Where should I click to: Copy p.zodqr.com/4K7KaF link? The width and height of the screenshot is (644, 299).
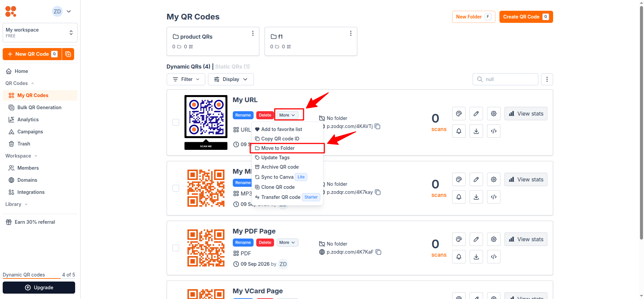(x=378, y=252)
